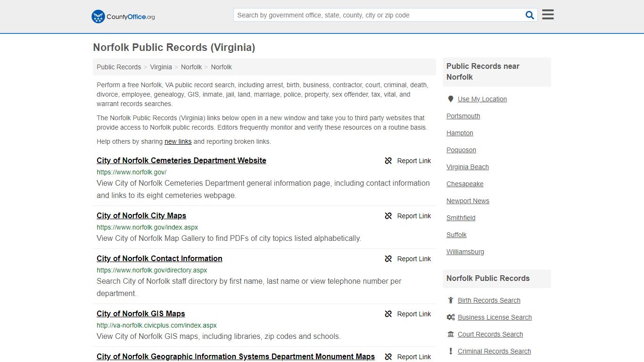Report Link for Monument Maps
Screen dimensions: 644x362
(x=408, y=357)
